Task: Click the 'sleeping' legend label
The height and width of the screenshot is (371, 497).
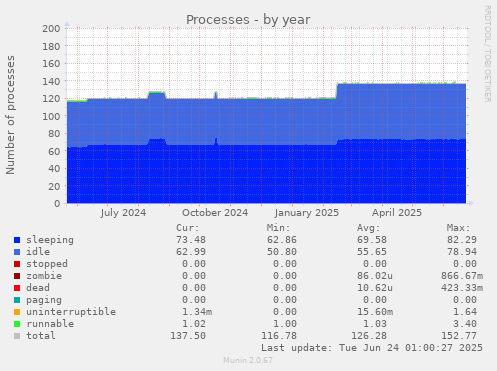Action: [x=50, y=240]
